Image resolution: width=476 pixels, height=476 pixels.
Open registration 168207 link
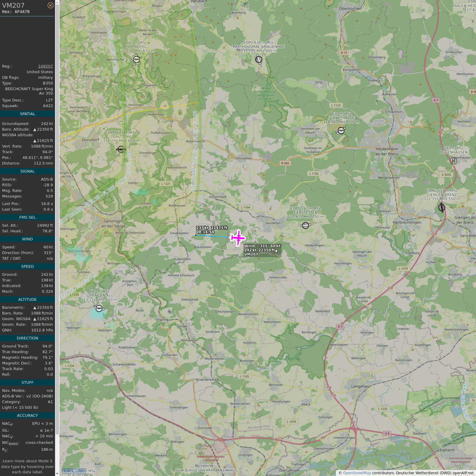tap(45, 66)
